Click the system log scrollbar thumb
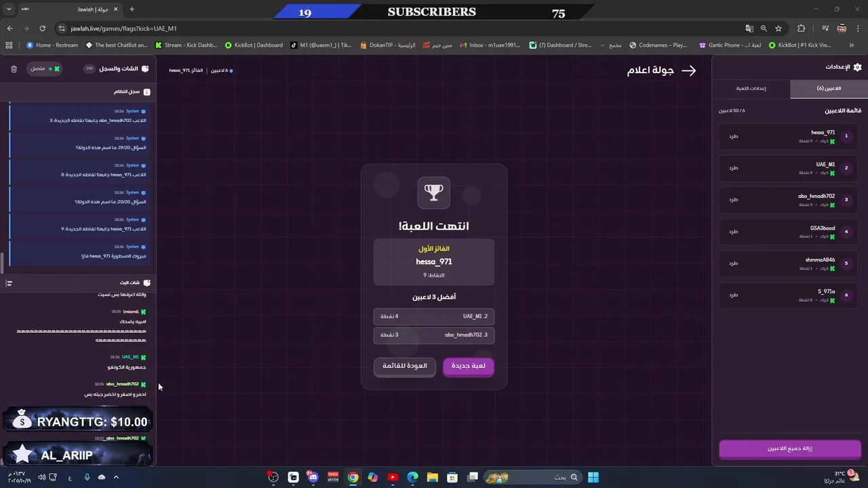This screenshot has width=868, height=488. [x=2, y=262]
